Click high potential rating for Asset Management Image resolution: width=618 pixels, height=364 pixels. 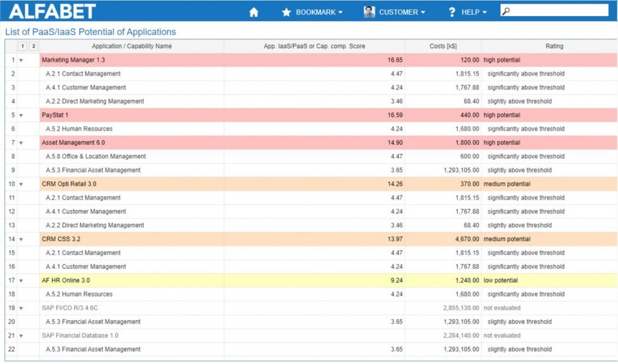coord(502,143)
